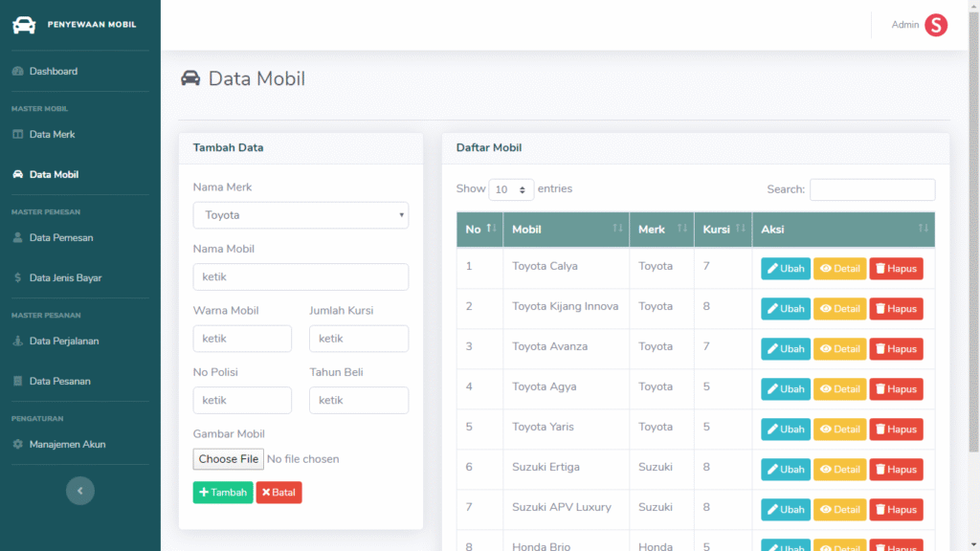Select Data Mobil in sidebar
Screen dimensions: 980x551
(54, 174)
